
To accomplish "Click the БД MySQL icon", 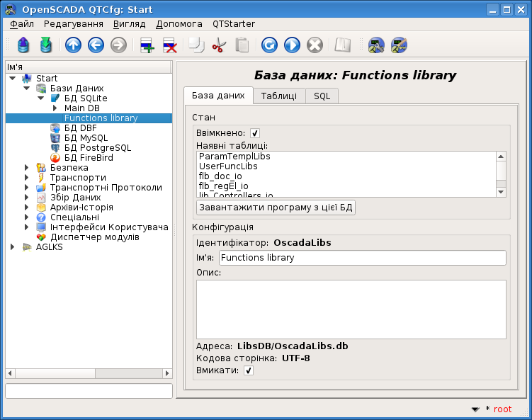I will coord(55,138).
